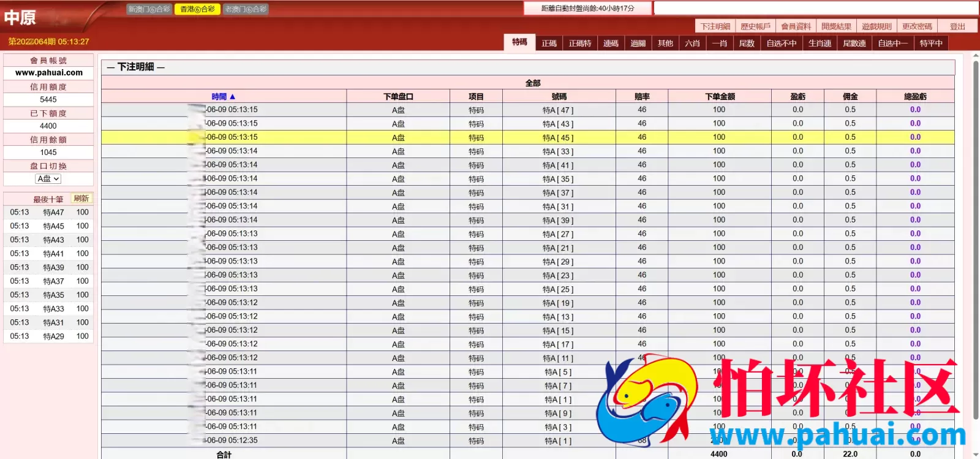Select the 正碼特 betting tab

(579, 44)
